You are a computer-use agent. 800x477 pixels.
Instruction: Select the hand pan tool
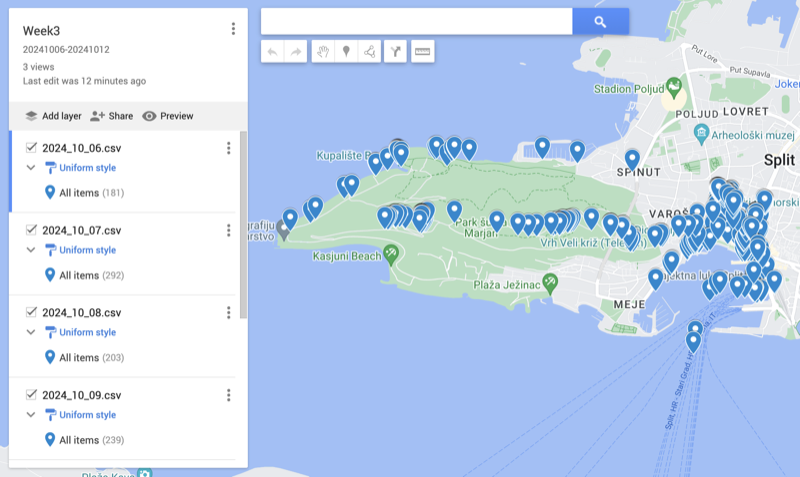click(322, 52)
